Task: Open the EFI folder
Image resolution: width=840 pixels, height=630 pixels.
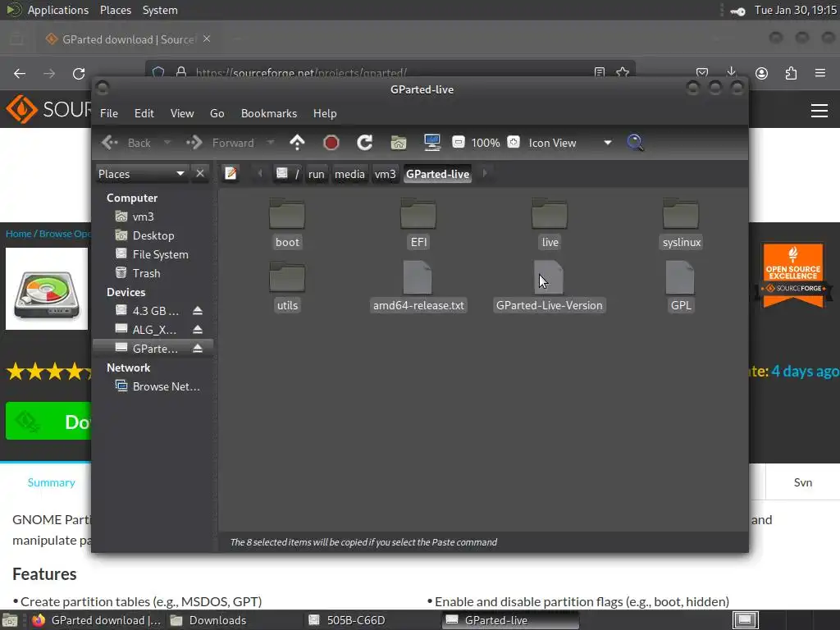Action: [x=418, y=224]
